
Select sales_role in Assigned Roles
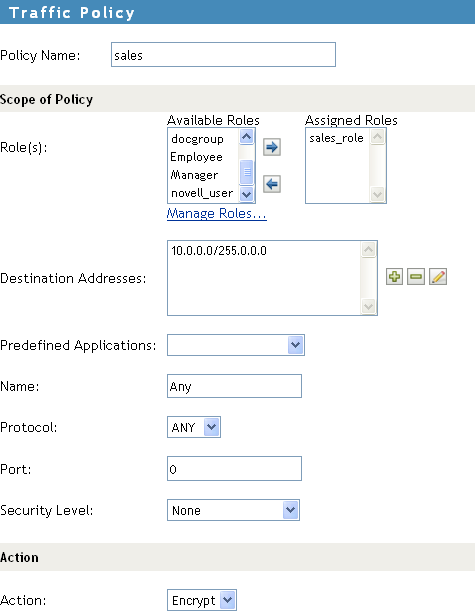(x=336, y=138)
